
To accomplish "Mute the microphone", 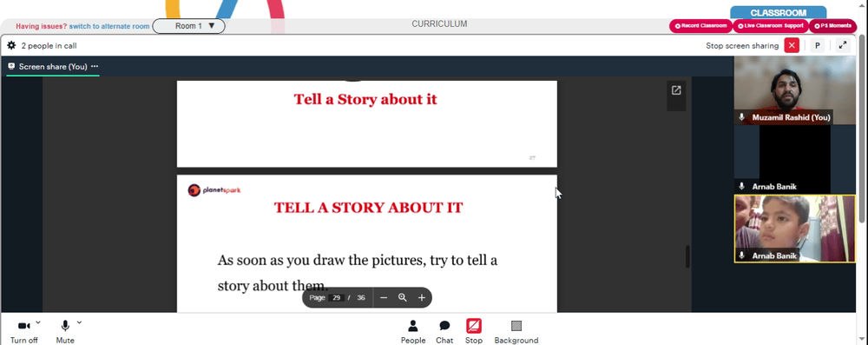I will [x=65, y=332].
